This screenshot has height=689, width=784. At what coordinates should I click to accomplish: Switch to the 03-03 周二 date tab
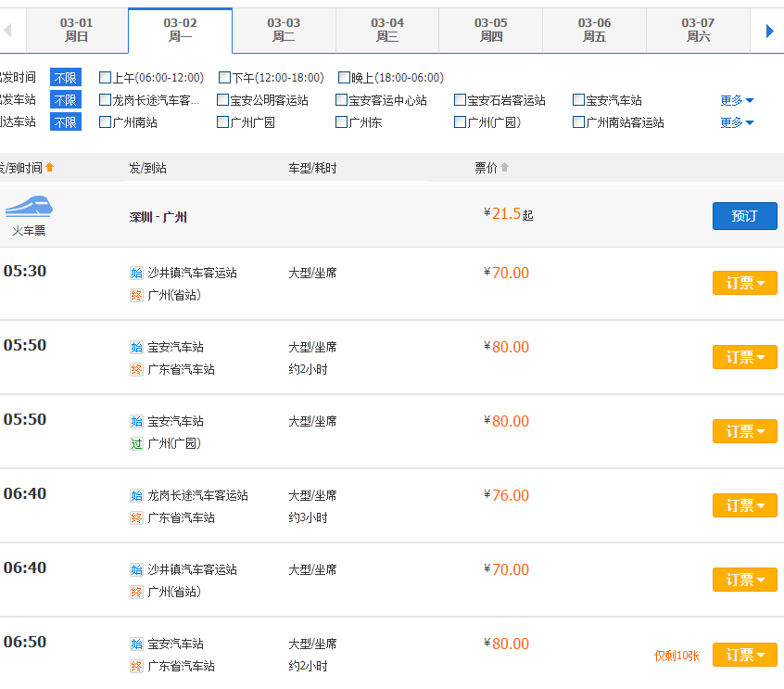(x=284, y=30)
